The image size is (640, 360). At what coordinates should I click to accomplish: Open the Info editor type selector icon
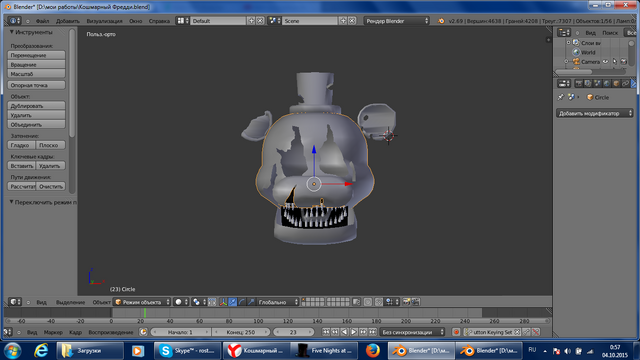(x=15, y=20)
